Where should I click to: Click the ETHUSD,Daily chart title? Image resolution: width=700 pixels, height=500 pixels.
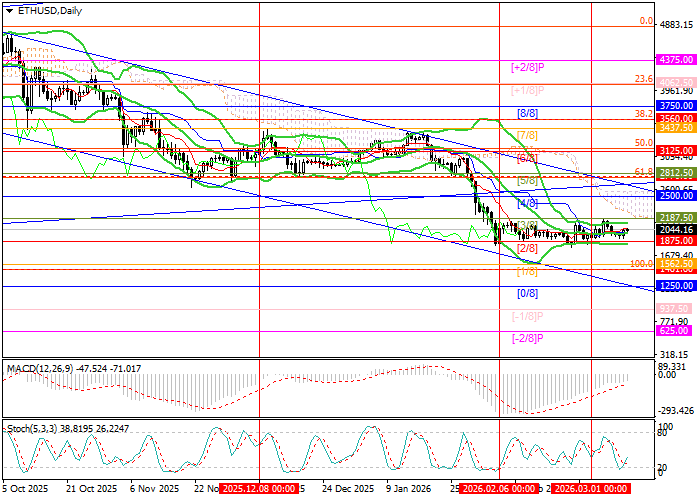tap(49, 11)
